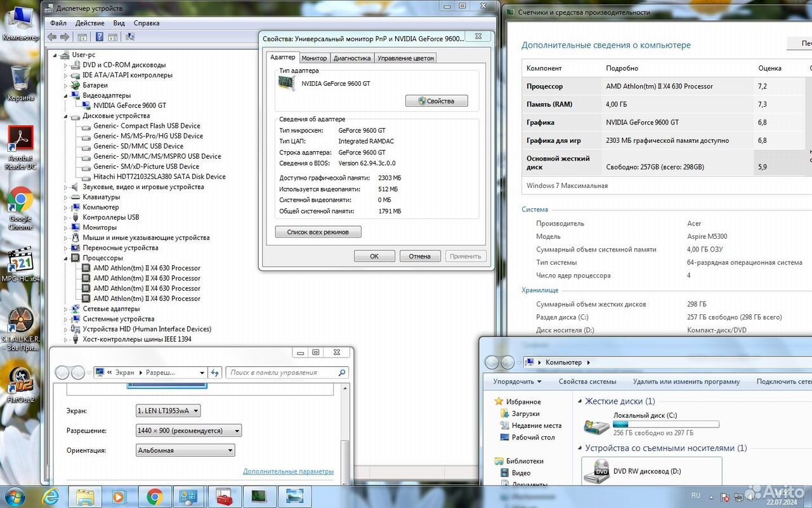Open MPC-HC x64 desktop shortcut
The width and height of the screenshot is (812, 508).
click(x=20, y=264)
